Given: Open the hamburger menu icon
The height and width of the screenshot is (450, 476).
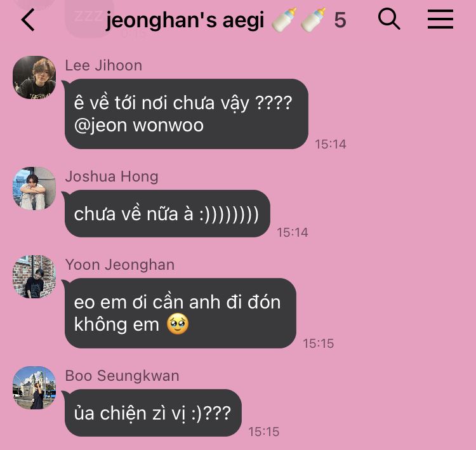Looking at the screenshot, I should click(x=440, y=19).
